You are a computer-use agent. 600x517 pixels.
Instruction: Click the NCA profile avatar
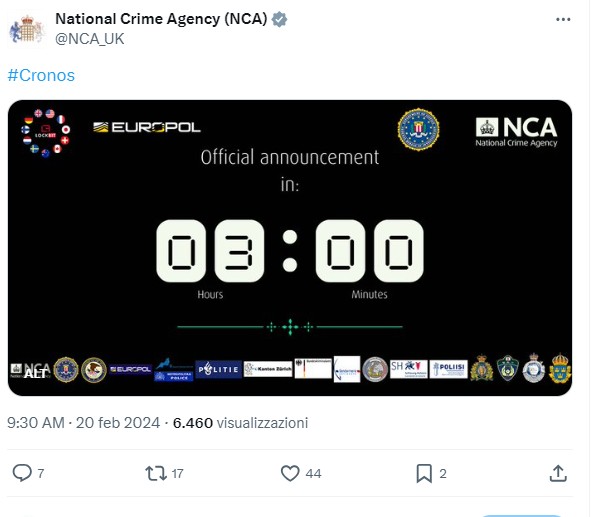pyautogui.click(x=28, y=28)
